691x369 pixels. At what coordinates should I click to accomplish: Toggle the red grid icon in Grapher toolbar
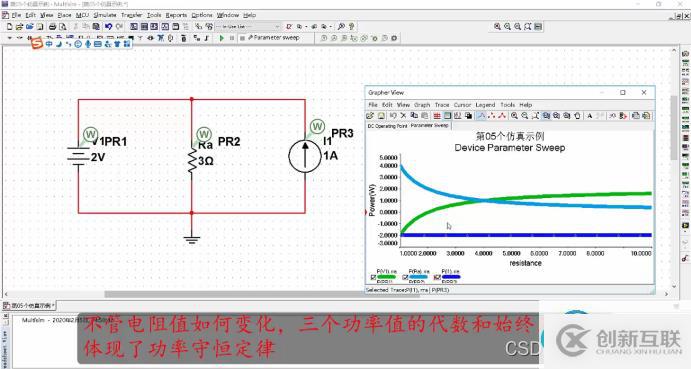tap(437, 116)
